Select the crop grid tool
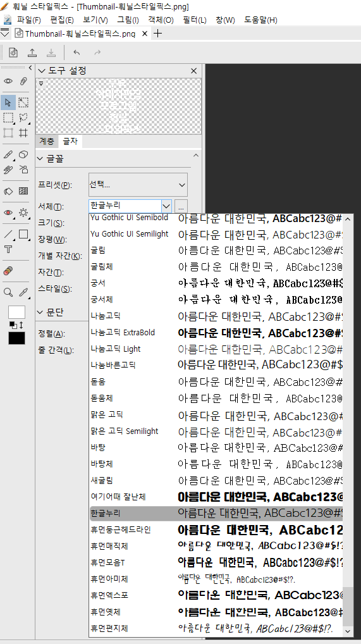This screenshot has height=644, width=361. click(23, 133)
